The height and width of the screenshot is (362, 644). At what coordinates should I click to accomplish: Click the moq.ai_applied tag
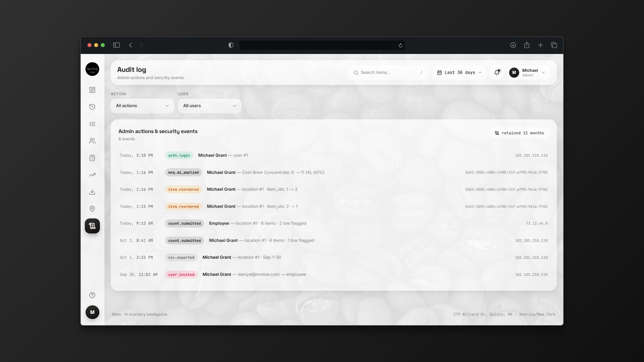183,173
